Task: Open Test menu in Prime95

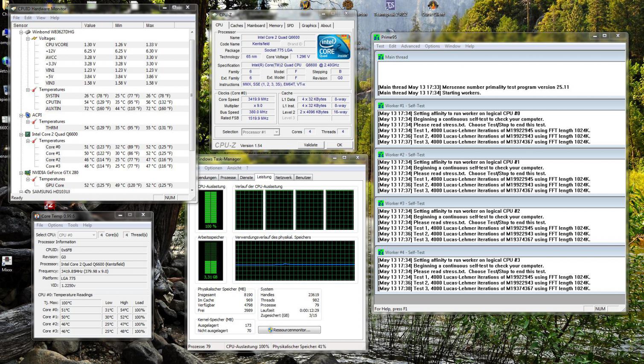Action: pyautogui.click(x=380, y=46)
